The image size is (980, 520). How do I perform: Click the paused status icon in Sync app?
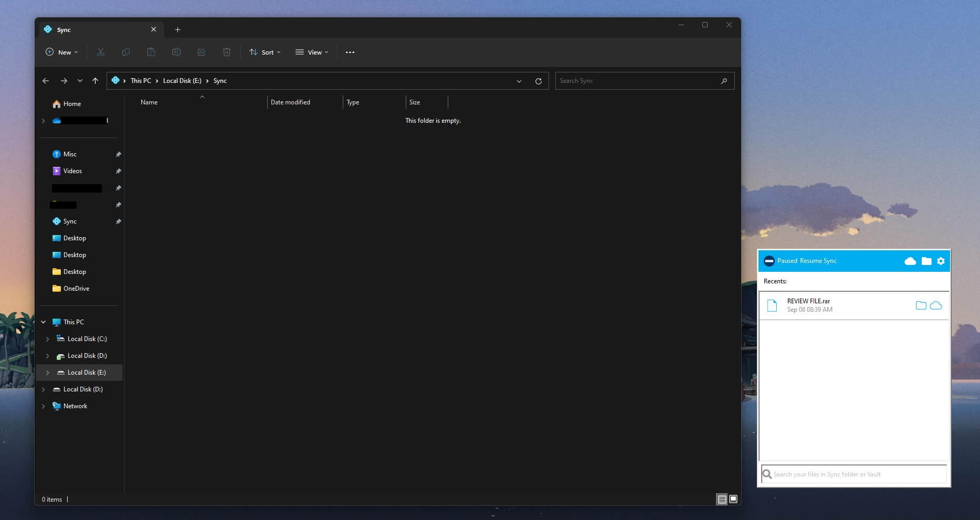tap(769, 261)
